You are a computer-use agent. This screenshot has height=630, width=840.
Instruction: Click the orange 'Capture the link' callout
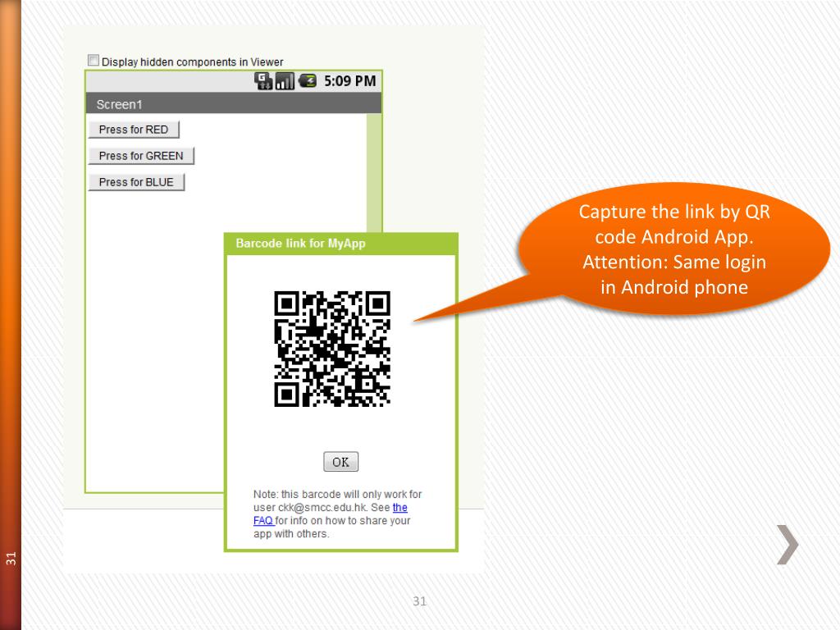pos(674,249)
